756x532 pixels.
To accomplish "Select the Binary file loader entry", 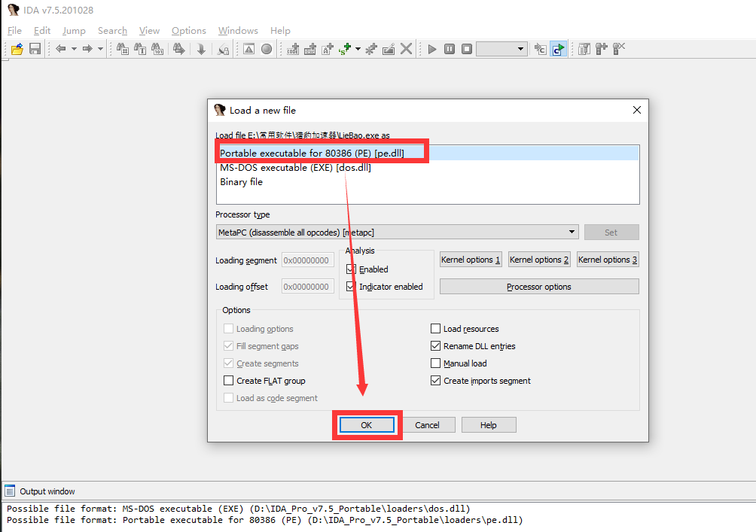I will 428,181.
